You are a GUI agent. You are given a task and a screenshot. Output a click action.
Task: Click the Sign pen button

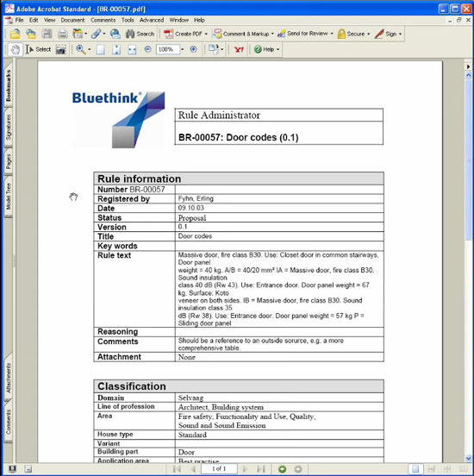385,34
